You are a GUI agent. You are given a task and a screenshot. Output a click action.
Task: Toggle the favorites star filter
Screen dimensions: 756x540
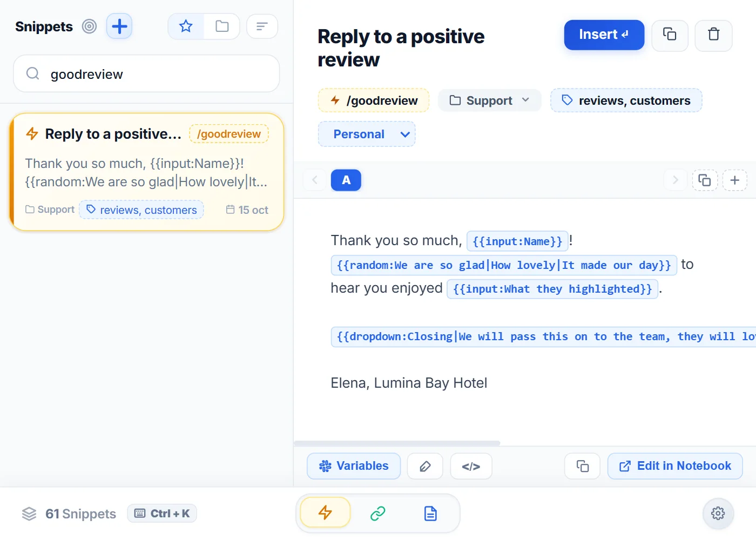186,26
